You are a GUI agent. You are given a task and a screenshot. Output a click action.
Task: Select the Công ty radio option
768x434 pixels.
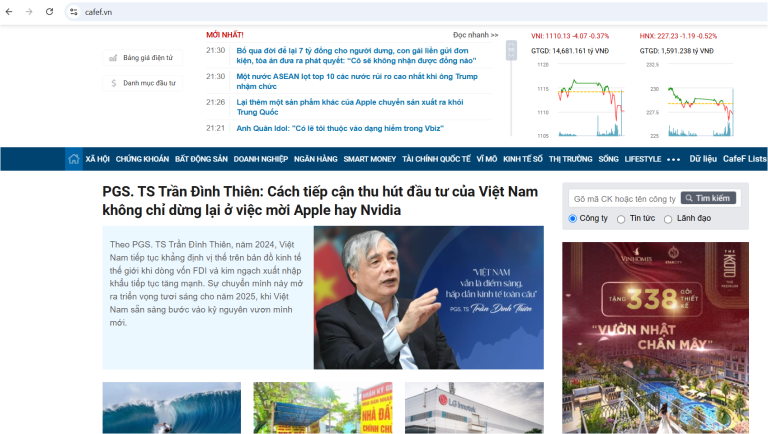[573, 218]
